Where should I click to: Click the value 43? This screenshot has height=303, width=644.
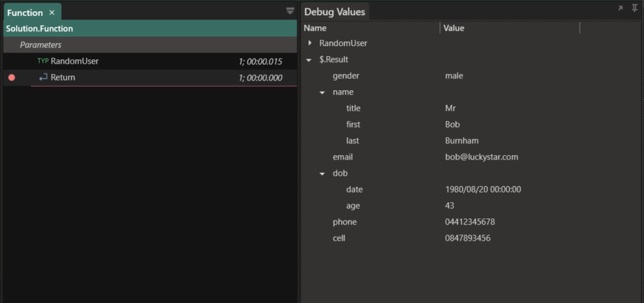click(x=450, y=206)
